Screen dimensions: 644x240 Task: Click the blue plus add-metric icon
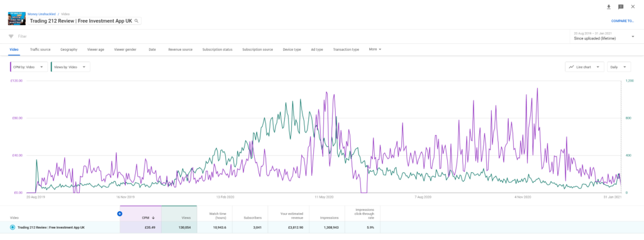click(119, 214)
